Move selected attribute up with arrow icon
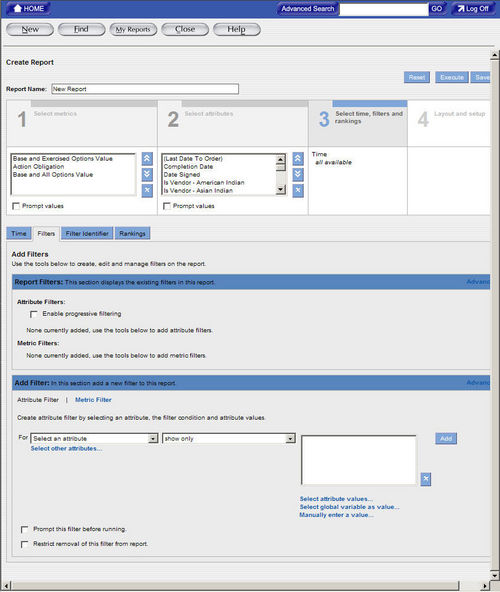Screen dimensions: 500x592 point(298,159)
